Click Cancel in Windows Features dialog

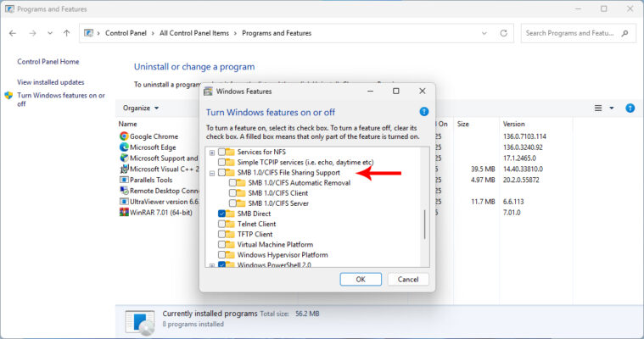tap(408, 279)
